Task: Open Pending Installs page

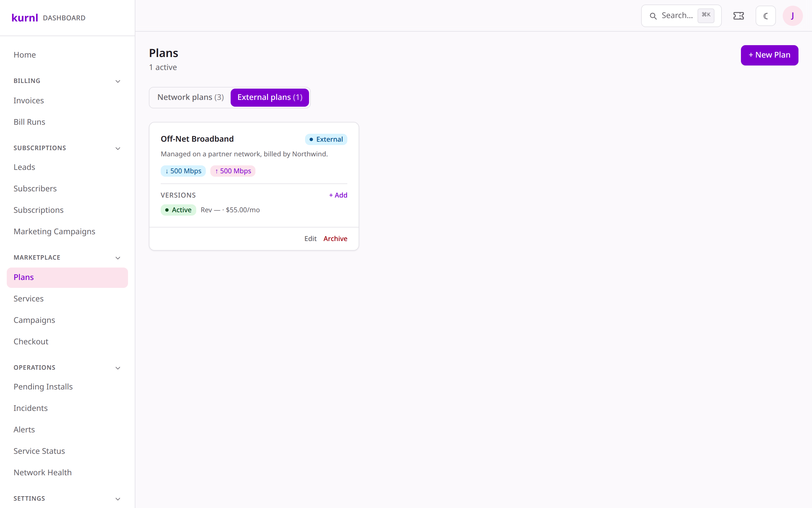Action: 67,387
